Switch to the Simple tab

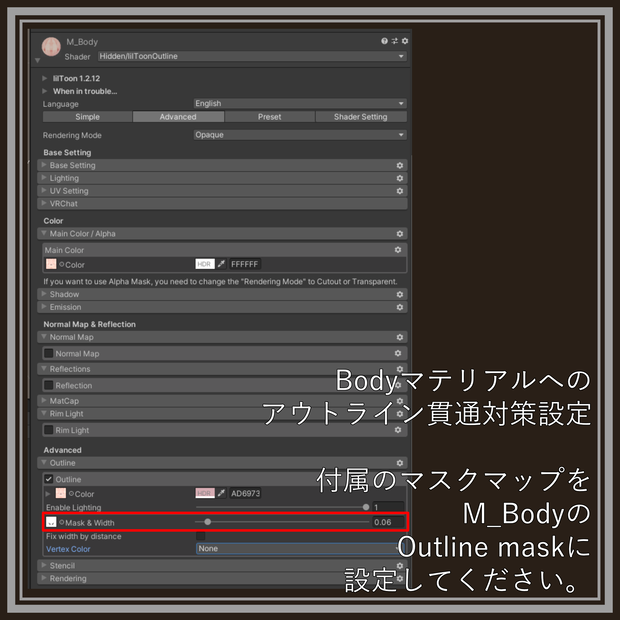(x=87, y=117)
